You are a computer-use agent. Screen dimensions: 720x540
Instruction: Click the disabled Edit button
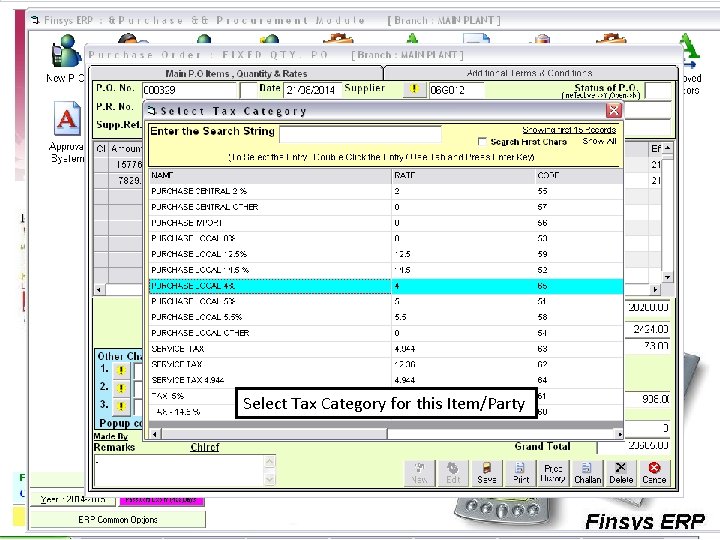453,473
